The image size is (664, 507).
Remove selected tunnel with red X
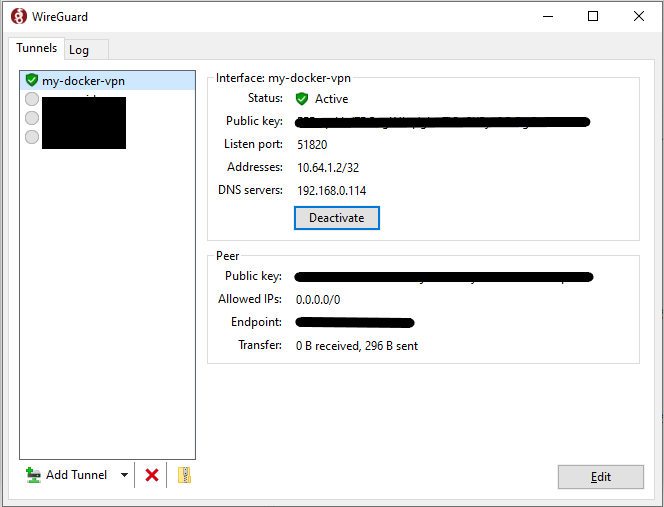coord(152,475)
